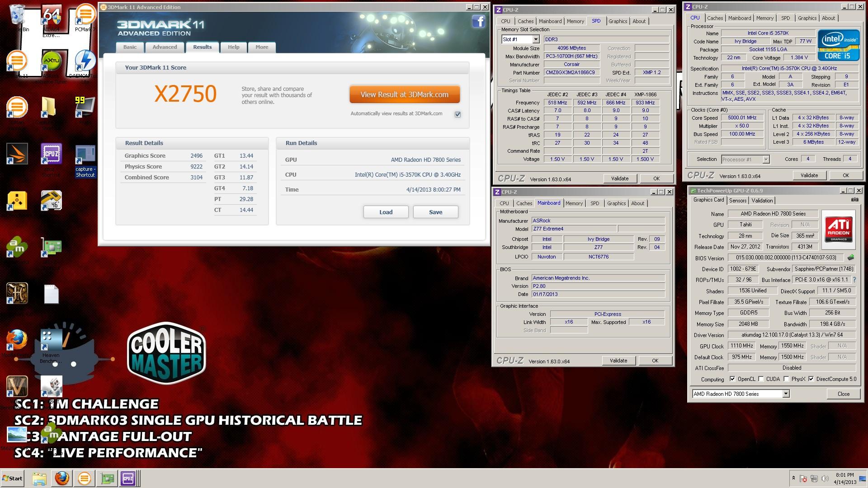Open Memory tab in CPU-Z SPD window
The width and height of the screenshot is (868, 488).
[575, 21]
